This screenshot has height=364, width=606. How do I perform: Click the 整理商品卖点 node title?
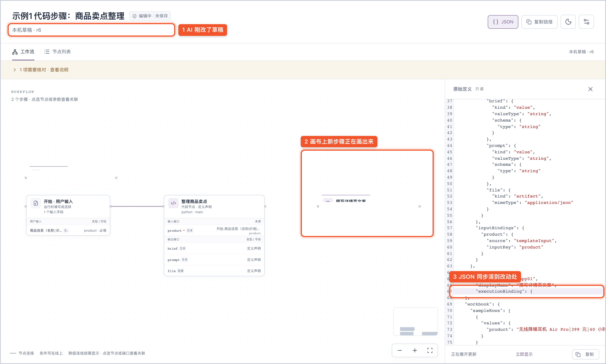(x=194, y=201)
